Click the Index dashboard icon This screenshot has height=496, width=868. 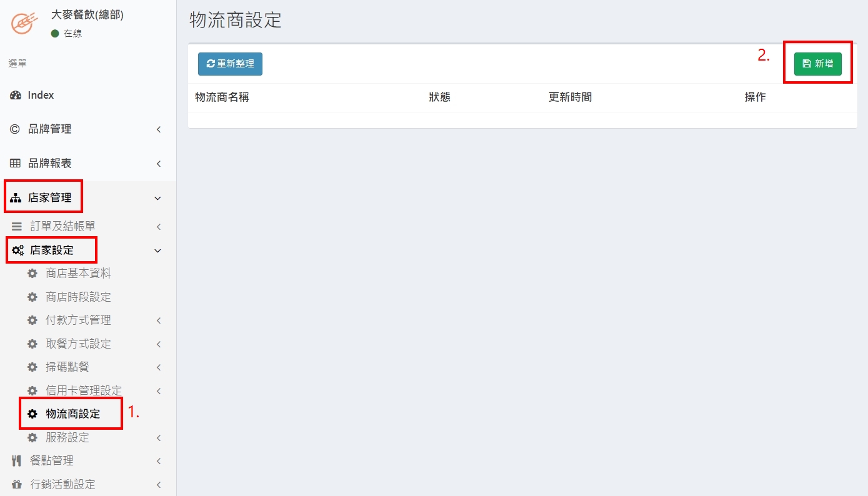click(16, 96)
